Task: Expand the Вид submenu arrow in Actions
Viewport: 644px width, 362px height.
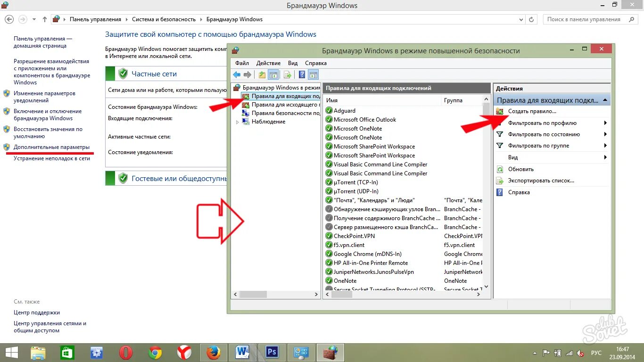Action: 605,157
